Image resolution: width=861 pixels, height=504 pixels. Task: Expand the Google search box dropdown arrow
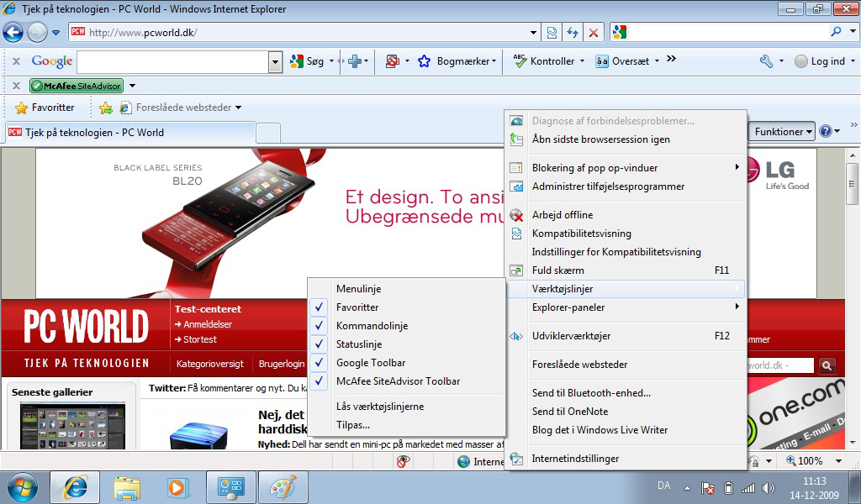point(275,61)
